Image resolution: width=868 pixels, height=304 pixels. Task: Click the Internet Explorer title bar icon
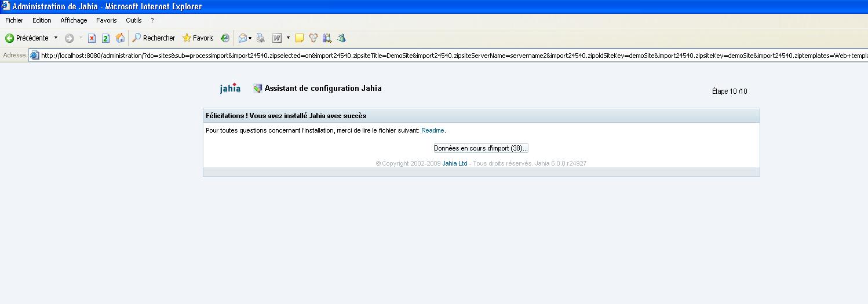(x=6, y=6)
